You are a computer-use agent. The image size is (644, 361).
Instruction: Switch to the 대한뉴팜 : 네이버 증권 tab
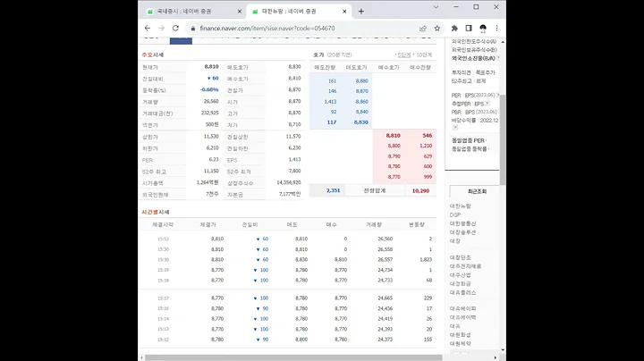298,12
